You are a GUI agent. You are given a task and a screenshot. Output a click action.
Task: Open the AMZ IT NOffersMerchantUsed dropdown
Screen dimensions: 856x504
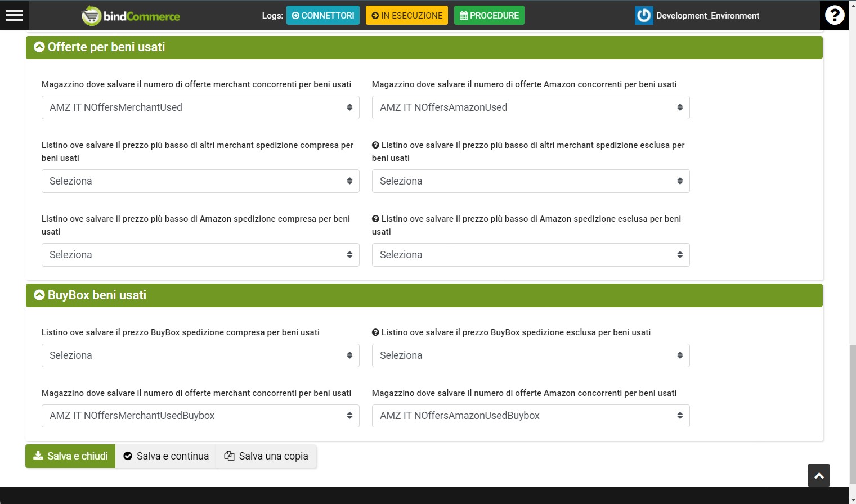(x=200, y=107)
